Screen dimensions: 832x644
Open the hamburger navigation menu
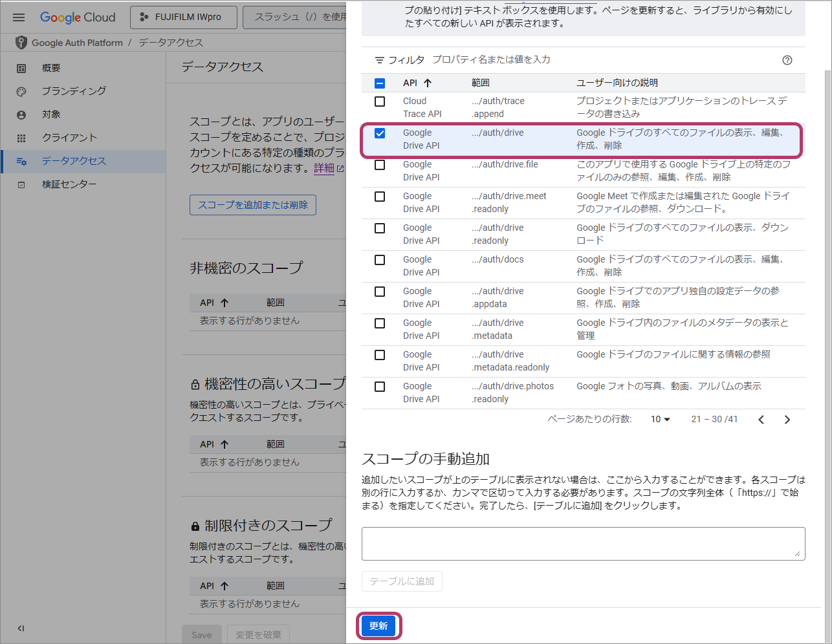[x=19, y=17]
